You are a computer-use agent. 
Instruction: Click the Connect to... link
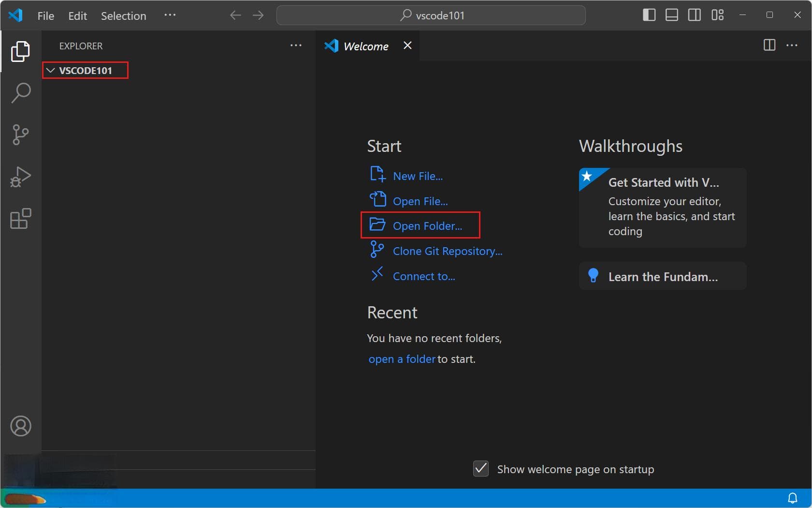424,276
